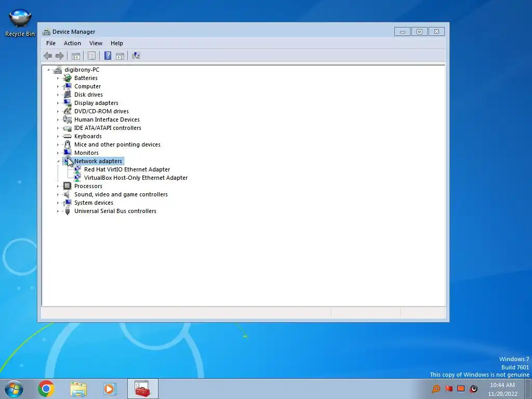Screen dimensions: 532x399
Task: Open the File menu
Action: click(51, 43)
